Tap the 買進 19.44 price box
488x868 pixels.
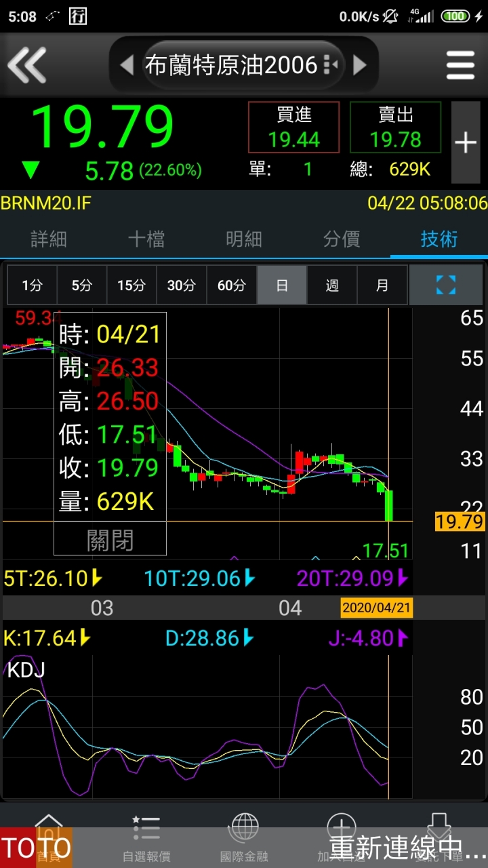pos(293,127)
